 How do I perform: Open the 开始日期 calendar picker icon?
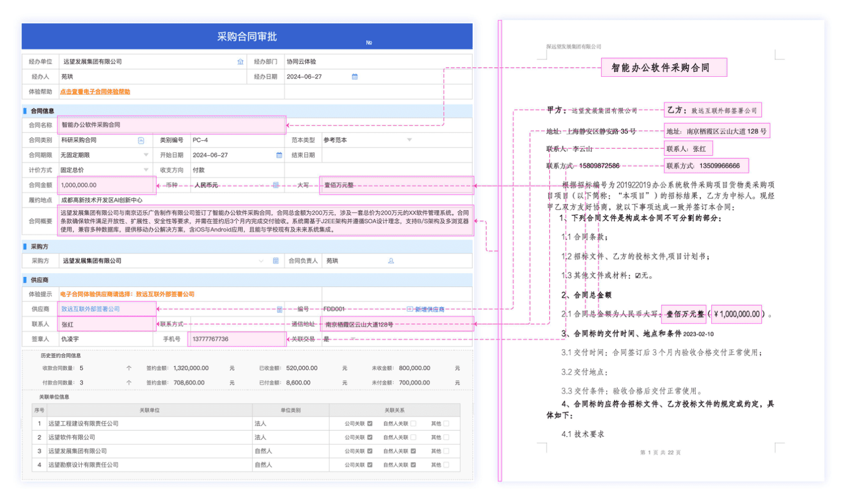pyautogui.click(x=279, y=155)
